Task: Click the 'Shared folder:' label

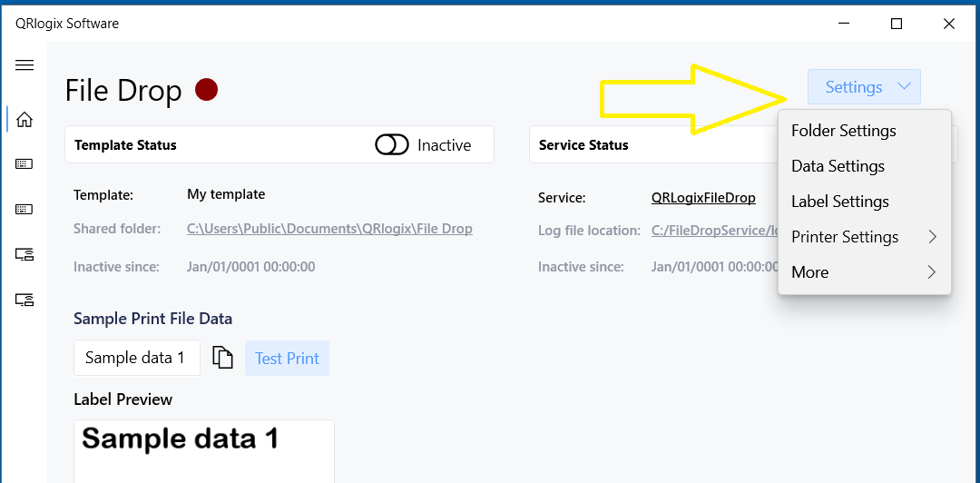Action: (117, 229)
